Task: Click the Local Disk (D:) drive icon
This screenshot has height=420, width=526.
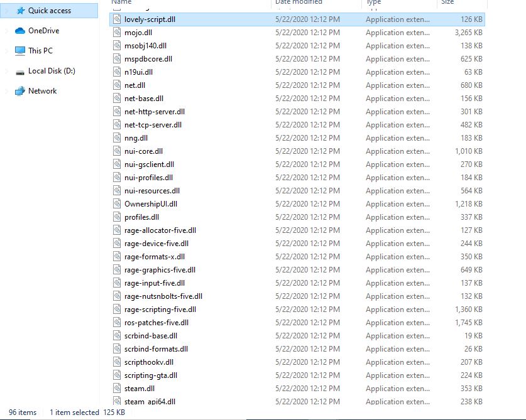Action: coord(20,72)
